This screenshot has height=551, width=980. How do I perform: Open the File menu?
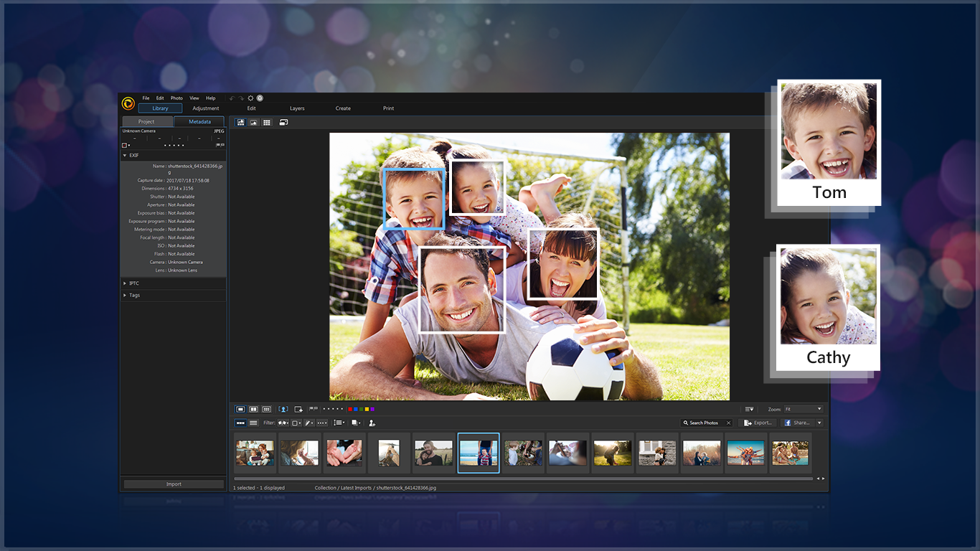pyautogui.click(x=146, y=98)
